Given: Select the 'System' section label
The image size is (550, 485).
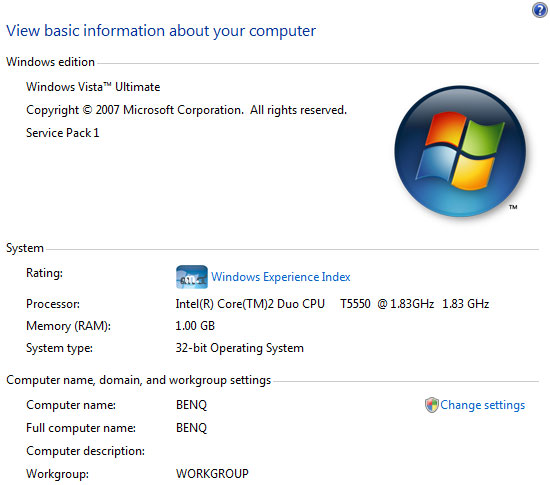Looking at the screenshot, I should (x=25, y=248).
